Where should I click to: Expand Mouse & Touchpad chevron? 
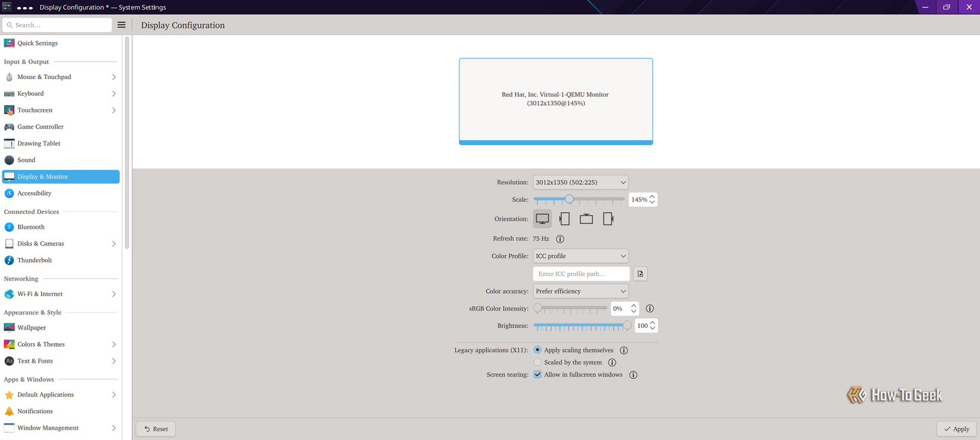tap(114, 77)
